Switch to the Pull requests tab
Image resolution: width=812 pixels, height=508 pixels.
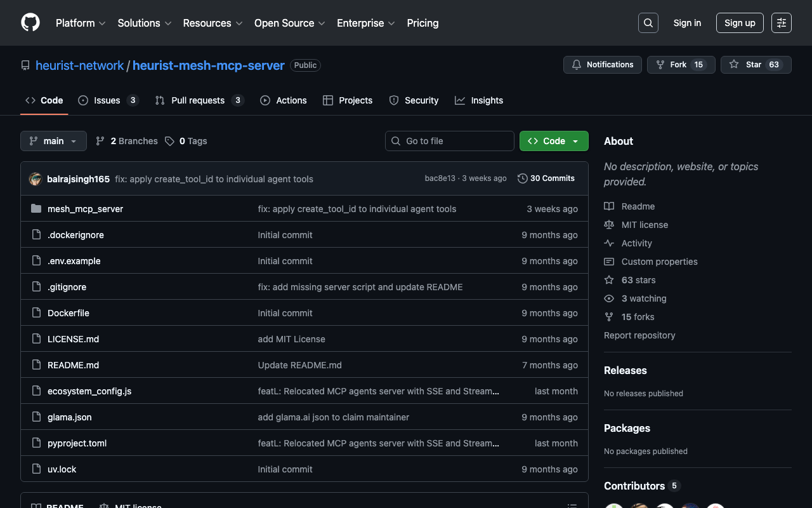(199, 100)
